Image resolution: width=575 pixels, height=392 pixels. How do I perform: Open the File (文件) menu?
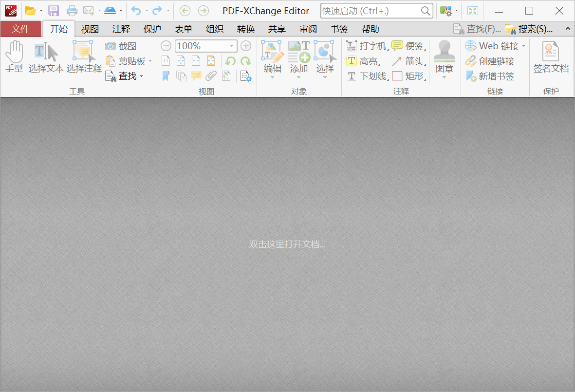20,29
